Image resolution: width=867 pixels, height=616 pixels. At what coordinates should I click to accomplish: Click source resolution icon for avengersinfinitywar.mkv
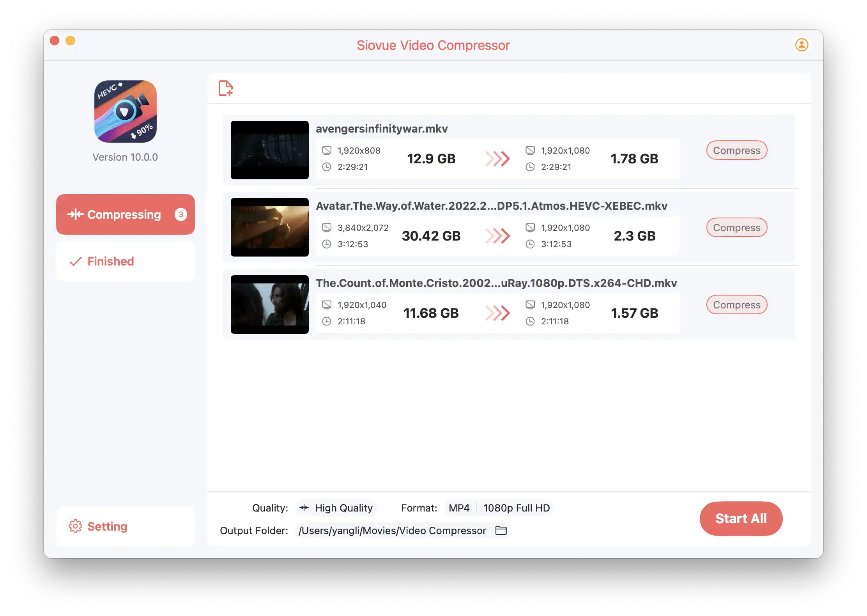tap(327, 150)
